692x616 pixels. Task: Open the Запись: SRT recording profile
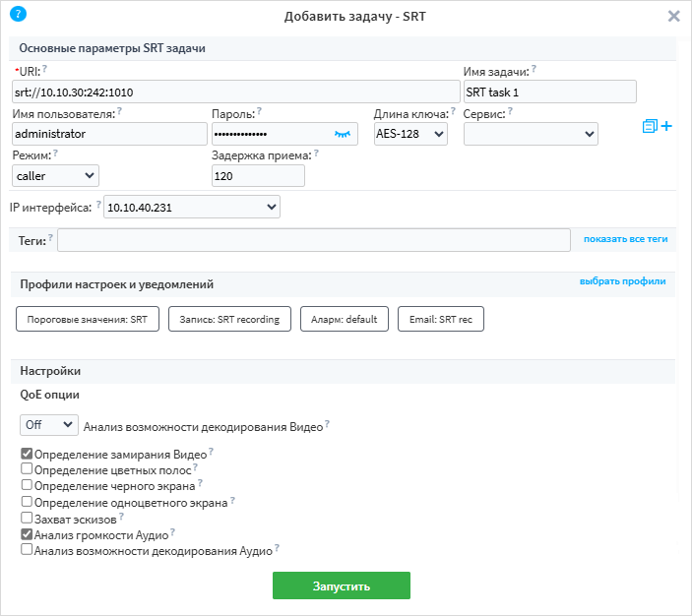pyautogui.click(x=229, y=320)
